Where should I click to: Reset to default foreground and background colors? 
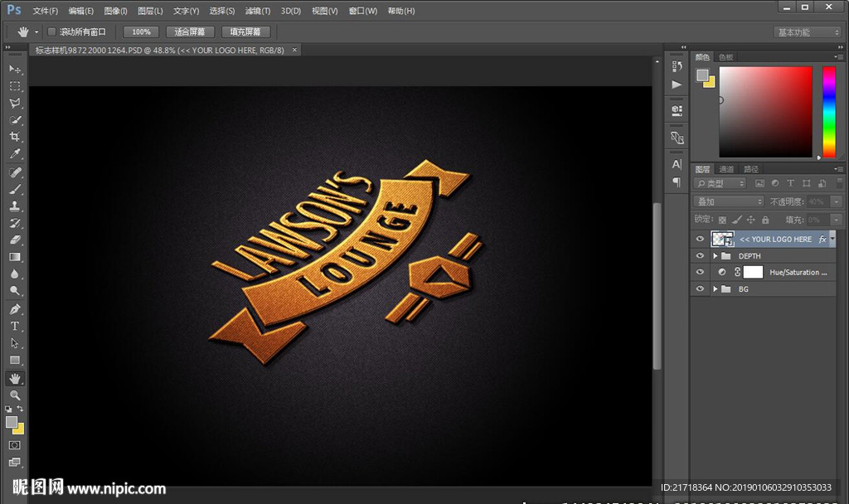point(8,409)
